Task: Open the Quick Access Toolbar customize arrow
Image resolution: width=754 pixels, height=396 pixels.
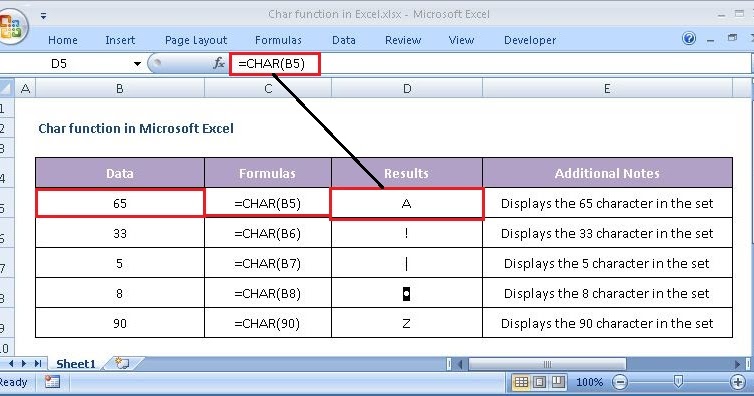Action: pos(43,16)
